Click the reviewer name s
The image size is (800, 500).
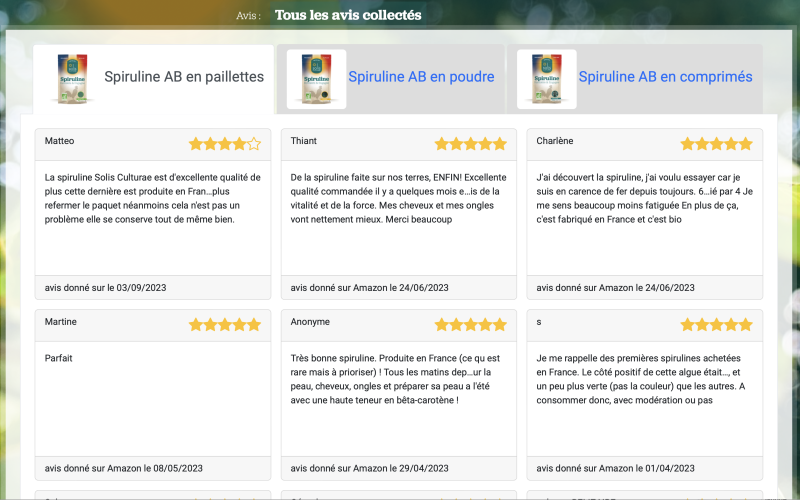(539, 322)
